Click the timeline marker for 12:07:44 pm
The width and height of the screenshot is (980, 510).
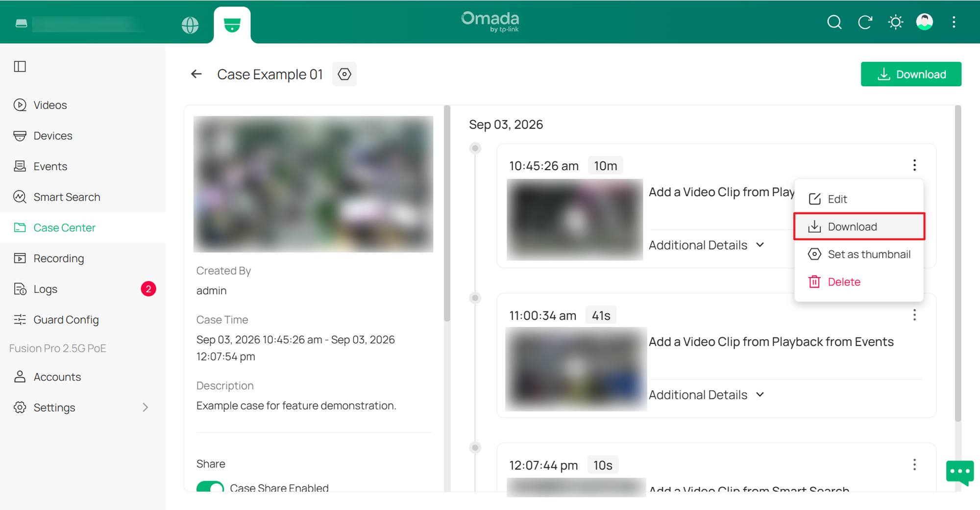click(x=475, y=447)
